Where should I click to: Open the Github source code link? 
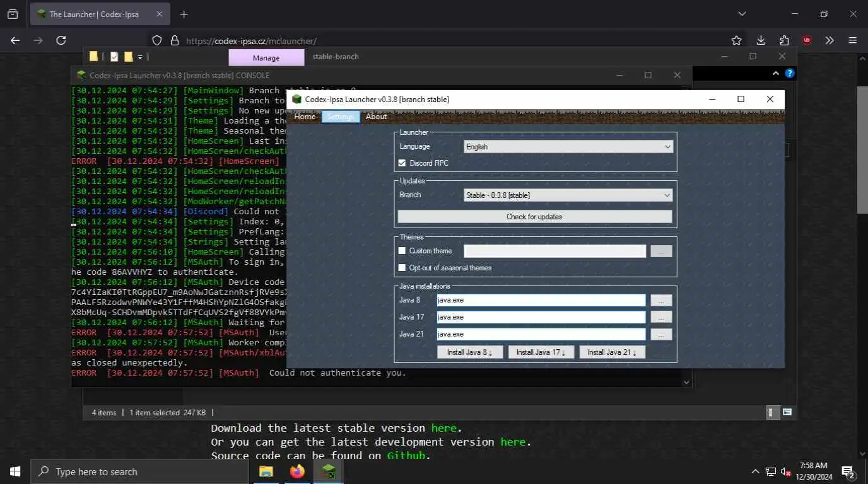click(406, 456)
